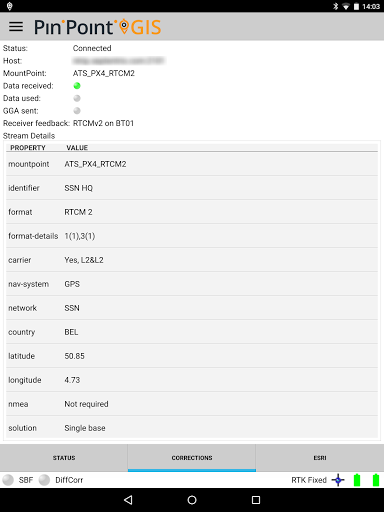The image size is (384, 512).
Task: Tap the RTK Fixed status text
Action: (x=309, y=480)
